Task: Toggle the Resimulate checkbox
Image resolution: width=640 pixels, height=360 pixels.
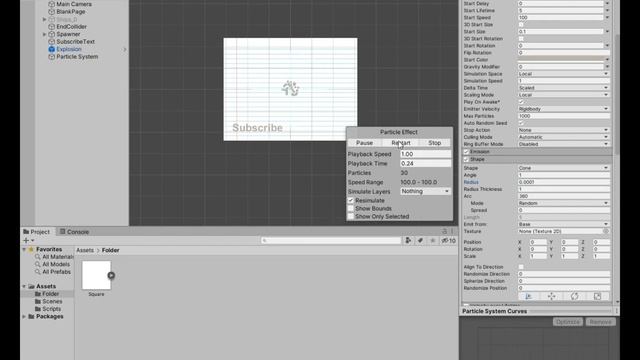Action: click(x=351, y=200)
